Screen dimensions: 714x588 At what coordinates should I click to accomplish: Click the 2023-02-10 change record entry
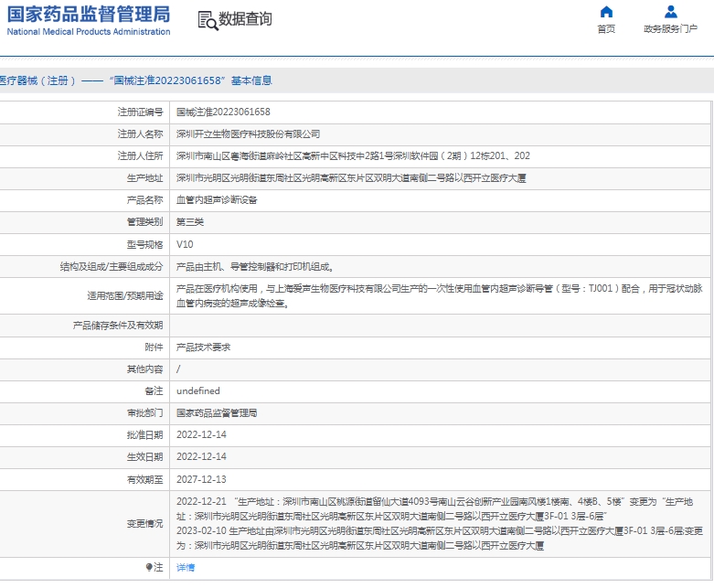440,538
